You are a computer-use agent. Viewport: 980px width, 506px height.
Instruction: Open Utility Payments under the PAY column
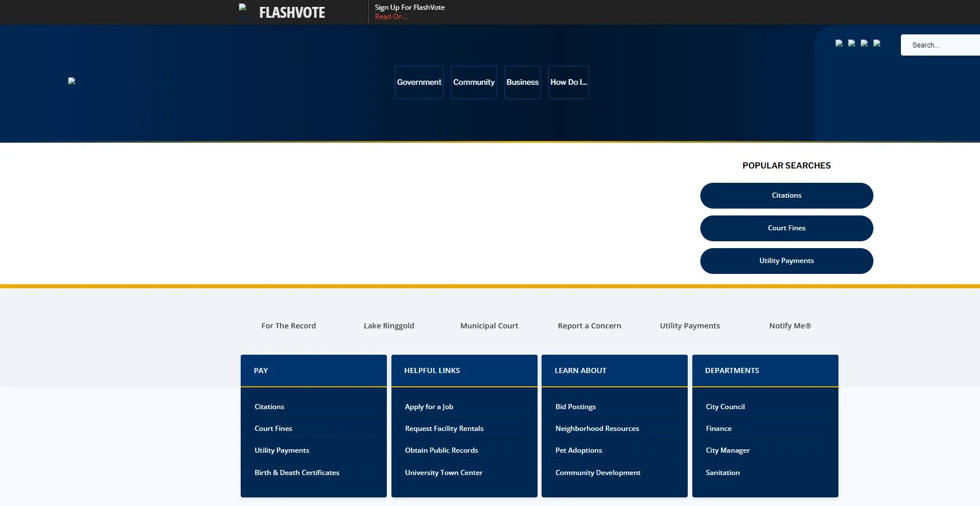click(x=282, y=450)
